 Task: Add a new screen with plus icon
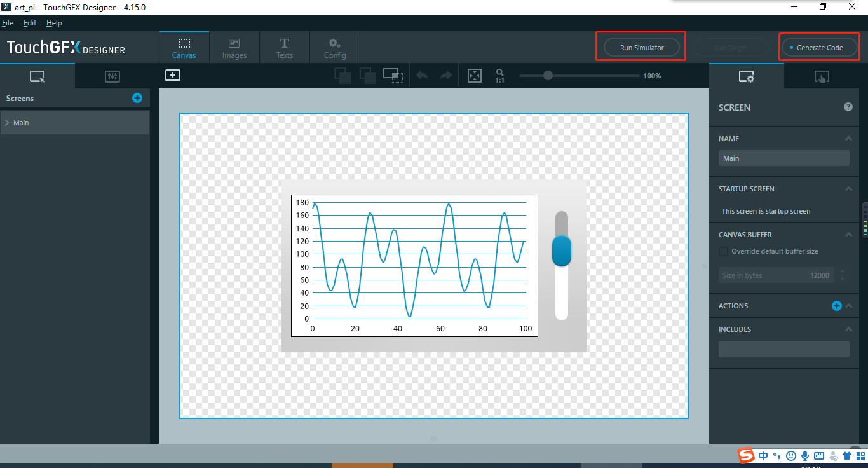(x=137, y=98)
